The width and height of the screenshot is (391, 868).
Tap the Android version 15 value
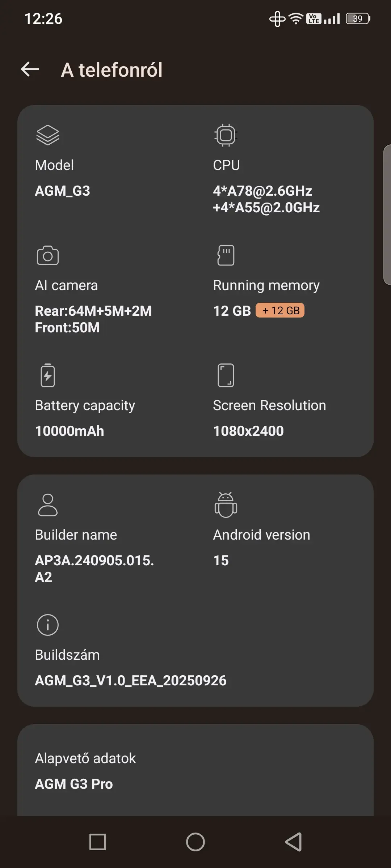[221, 560]
